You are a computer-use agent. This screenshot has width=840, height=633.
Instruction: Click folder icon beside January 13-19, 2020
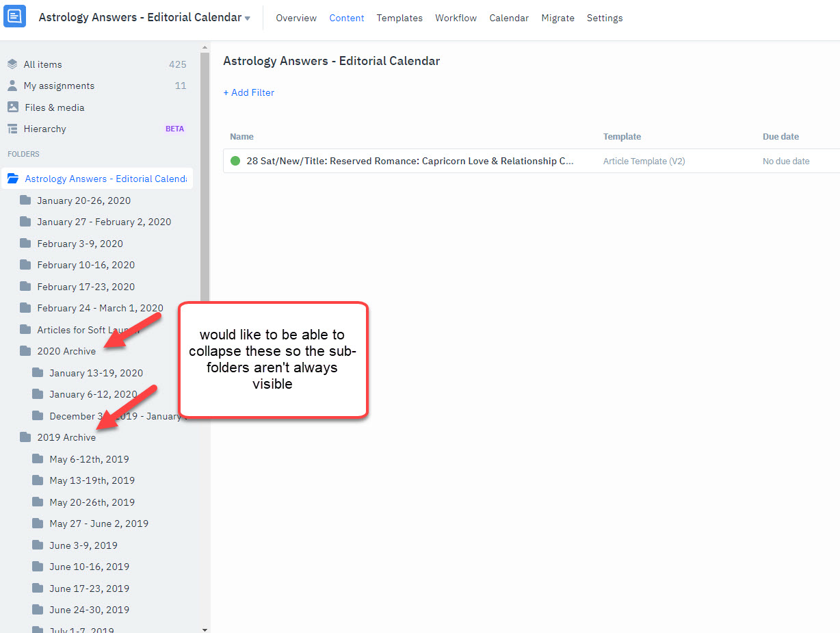coord(38,373)
